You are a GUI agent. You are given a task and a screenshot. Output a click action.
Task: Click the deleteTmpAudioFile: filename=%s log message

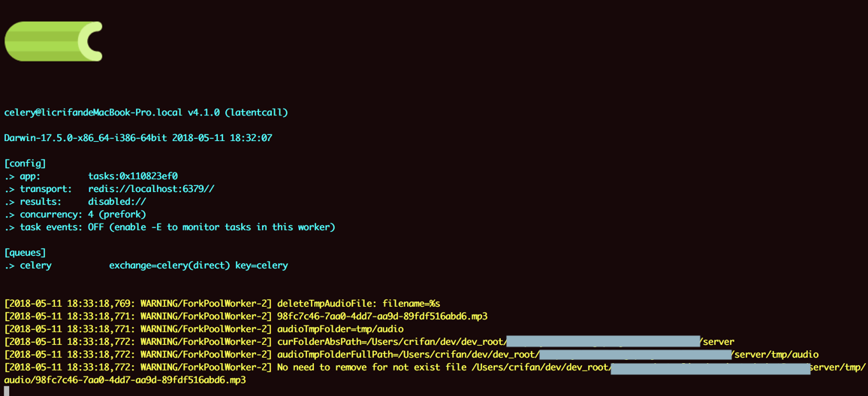point(358,304)
